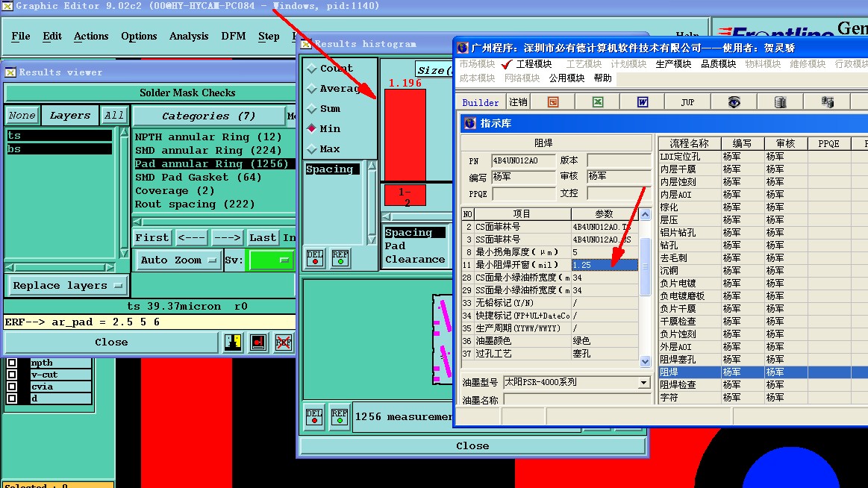Click the yellow-and-black highlight icon in Results viewer
868x488 pixels.
click(x=233, y=342)
